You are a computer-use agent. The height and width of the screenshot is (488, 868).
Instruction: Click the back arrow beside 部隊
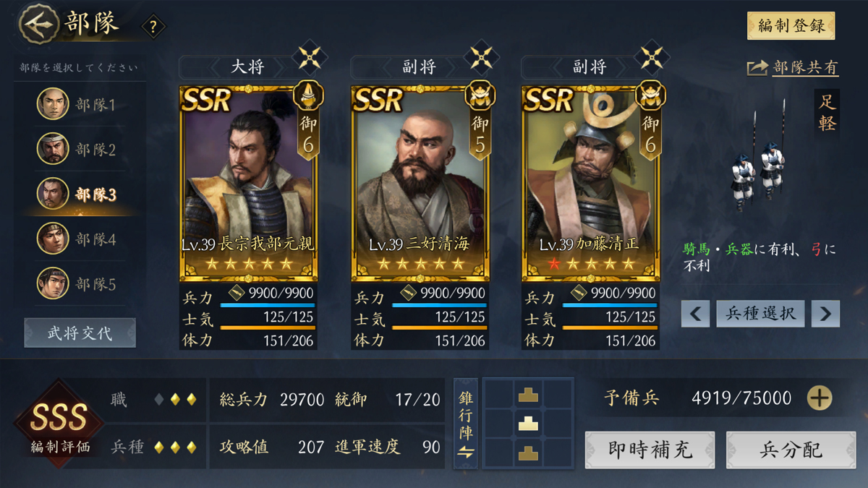39,24
